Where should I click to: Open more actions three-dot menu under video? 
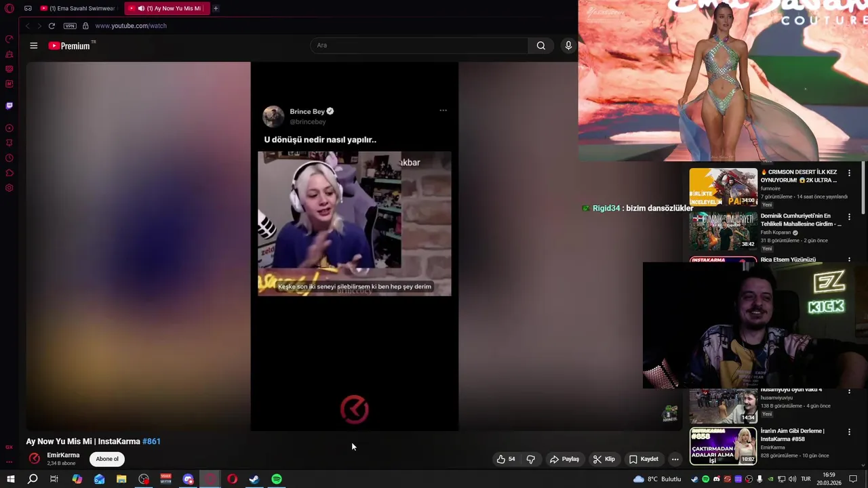point(675,459)
